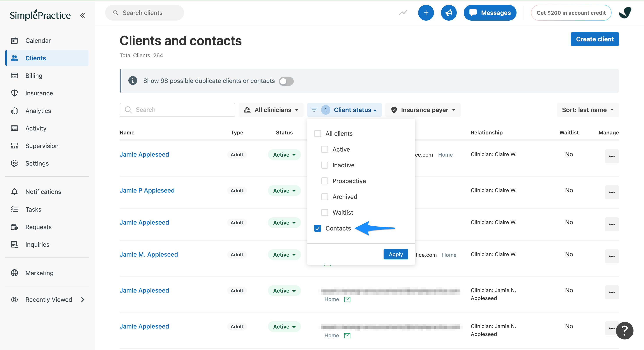Uncheck the Contacts checkbox
This screenshot has width=644, height=350.
pos(317,228)
